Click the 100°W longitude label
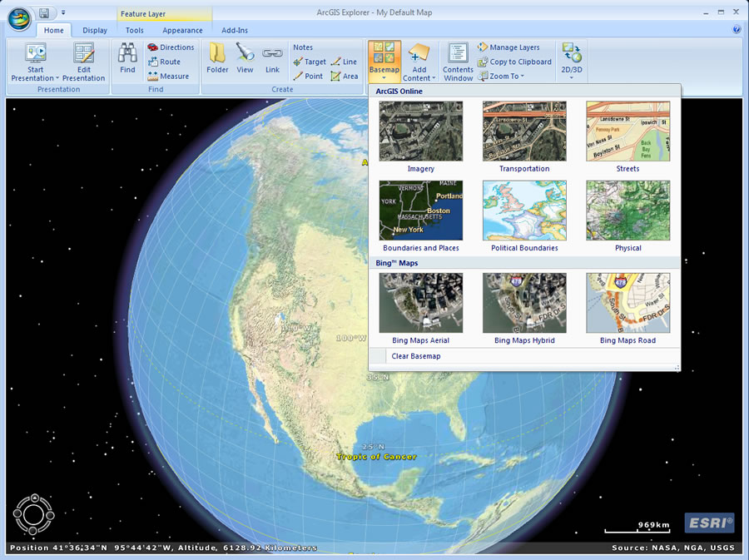The width and height of the screenshot is (749, 560). [x=351, y=338]
